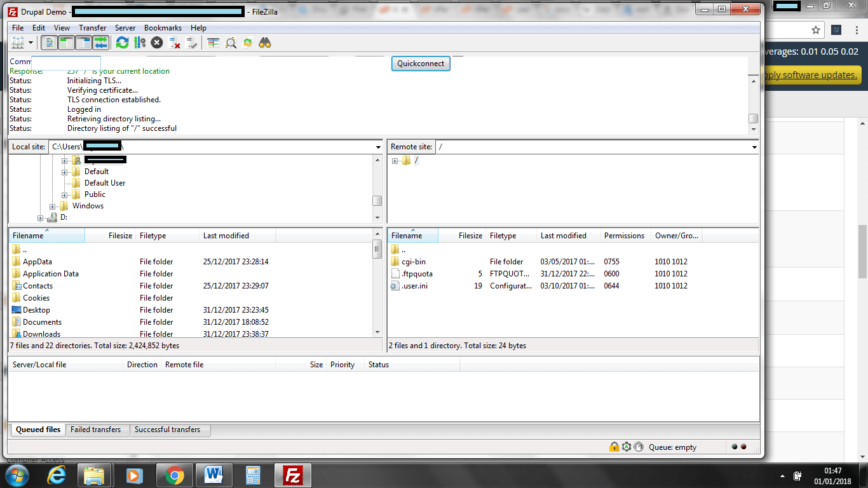The width and height of the screenshot is (868, 488).
Task: Open the directory listing filters icon
Action: tap(214, 43)
